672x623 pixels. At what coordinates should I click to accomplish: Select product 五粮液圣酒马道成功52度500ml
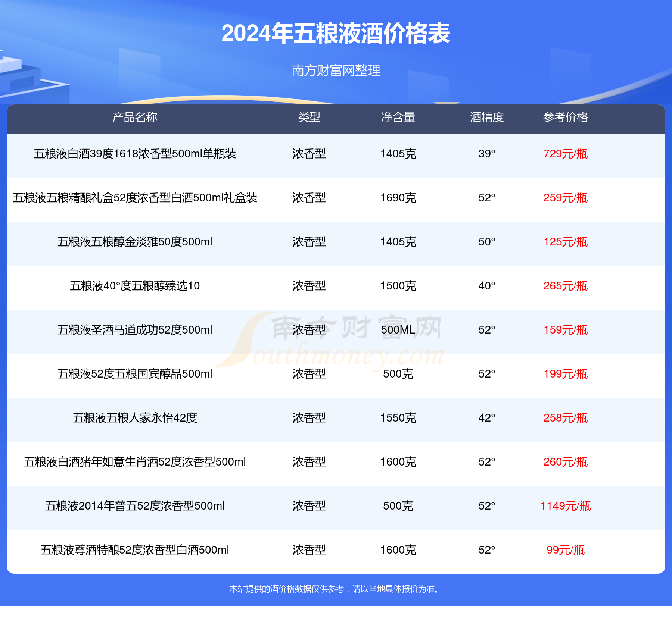135,330
